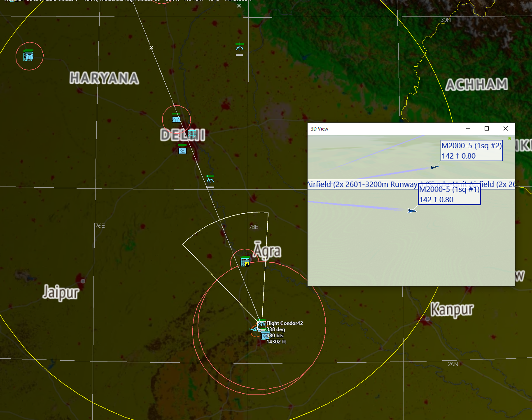Click the M2000-5 (1sq #1) label in 3D View

[449, 194]
